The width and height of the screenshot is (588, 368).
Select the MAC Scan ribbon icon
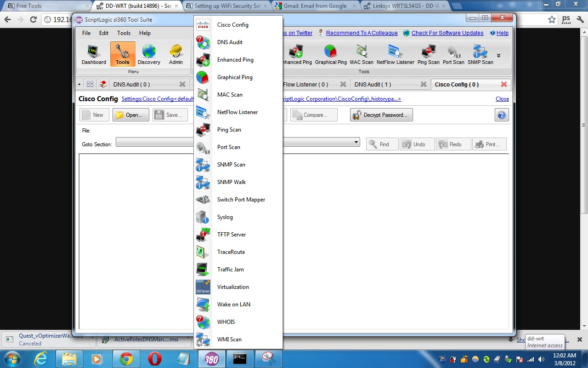coord(362,54)
